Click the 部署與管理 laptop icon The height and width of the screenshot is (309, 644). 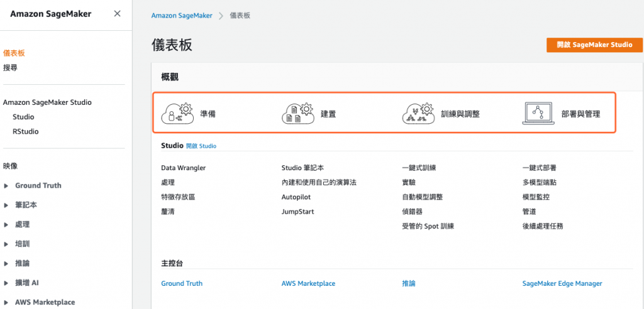tap(538, 113)
